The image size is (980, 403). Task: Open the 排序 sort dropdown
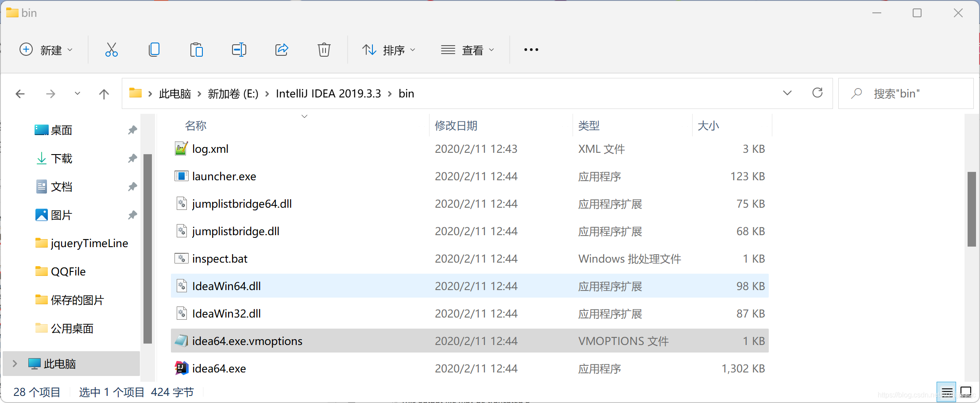point(388,50)
